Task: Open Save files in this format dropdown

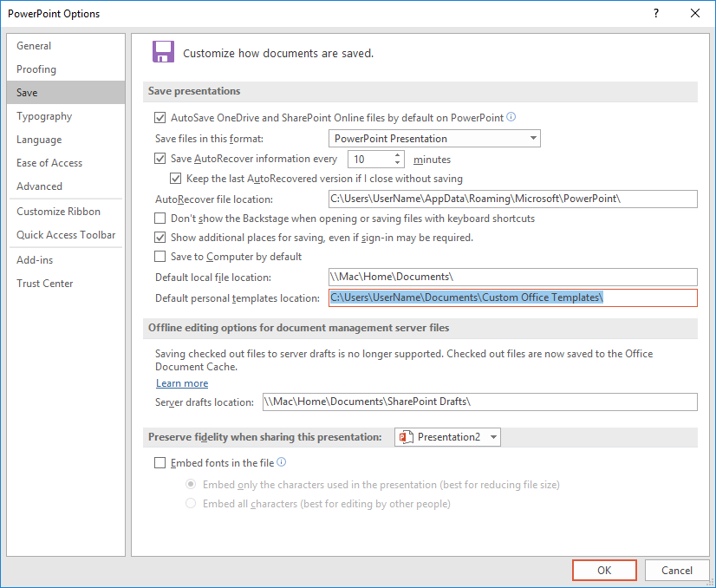Action: pyautogui.click(x=434, y=139)
